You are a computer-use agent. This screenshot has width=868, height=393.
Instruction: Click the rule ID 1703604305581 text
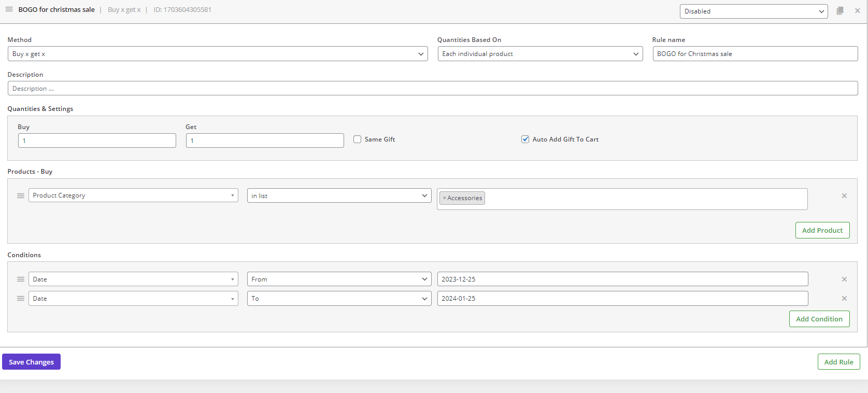[x=182, y=9]
